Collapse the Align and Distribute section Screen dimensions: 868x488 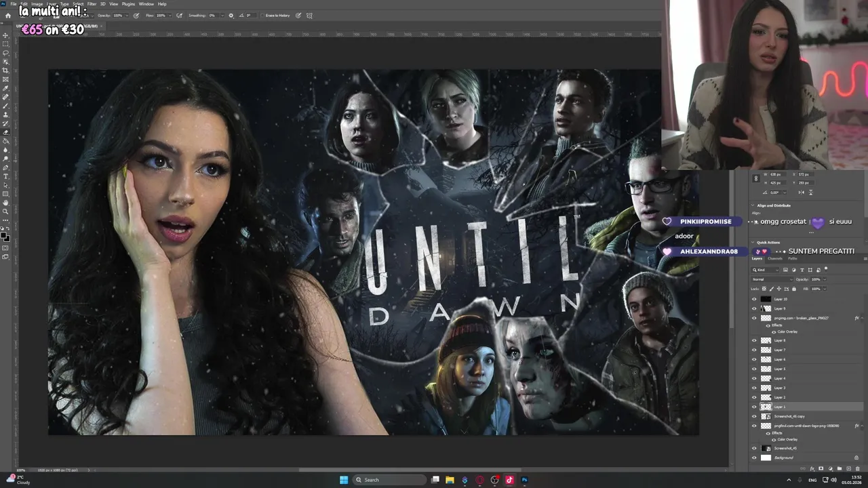pyautogui.click(x=753, y=205)
